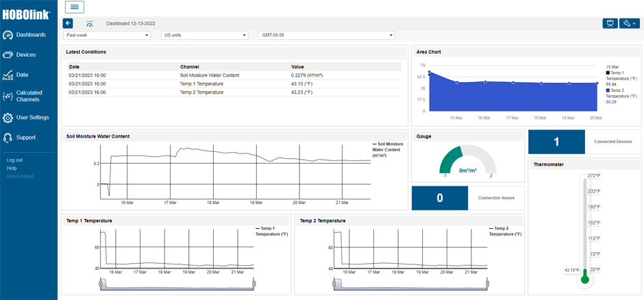
Task: Click the Thermometer panel title
Action: click(x=548, y=164)
